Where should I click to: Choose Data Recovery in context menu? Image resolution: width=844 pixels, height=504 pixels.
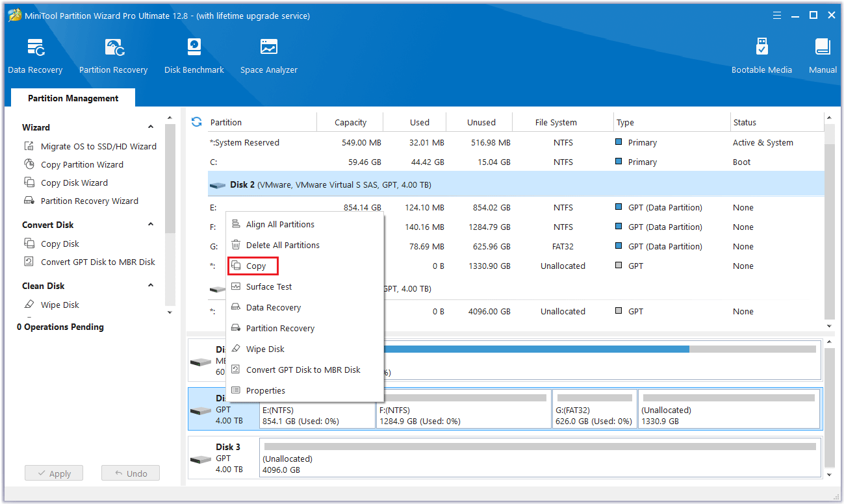pyautogui.click(x=305, y=307)
